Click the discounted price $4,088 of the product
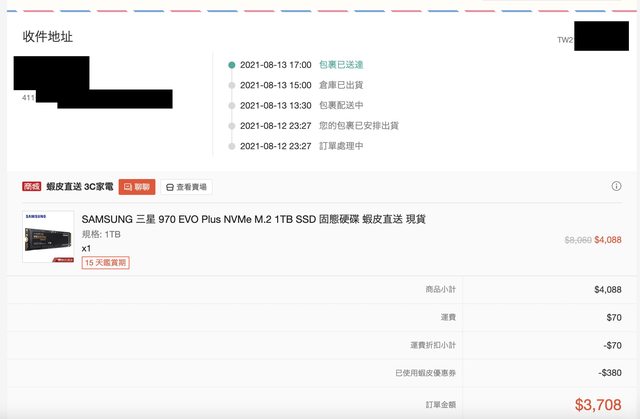This screenshot has height=419, width=640. pyautogui.click(x=608, y=240)
